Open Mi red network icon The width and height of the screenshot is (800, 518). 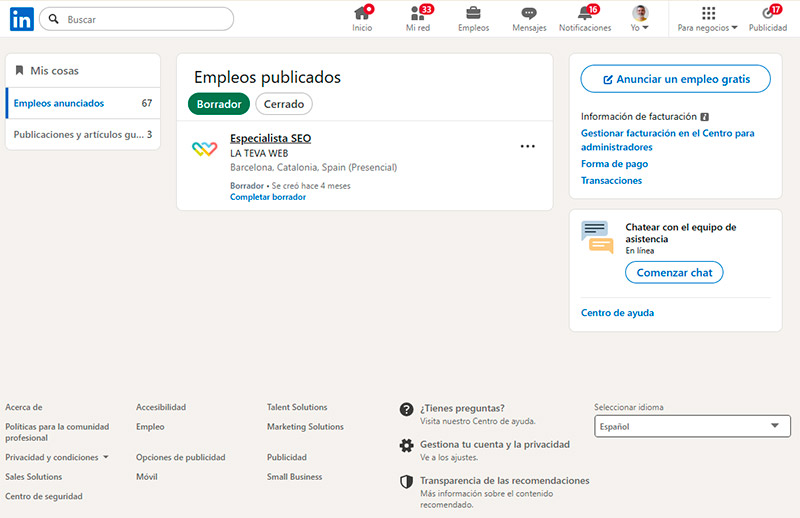pos(418,13)
